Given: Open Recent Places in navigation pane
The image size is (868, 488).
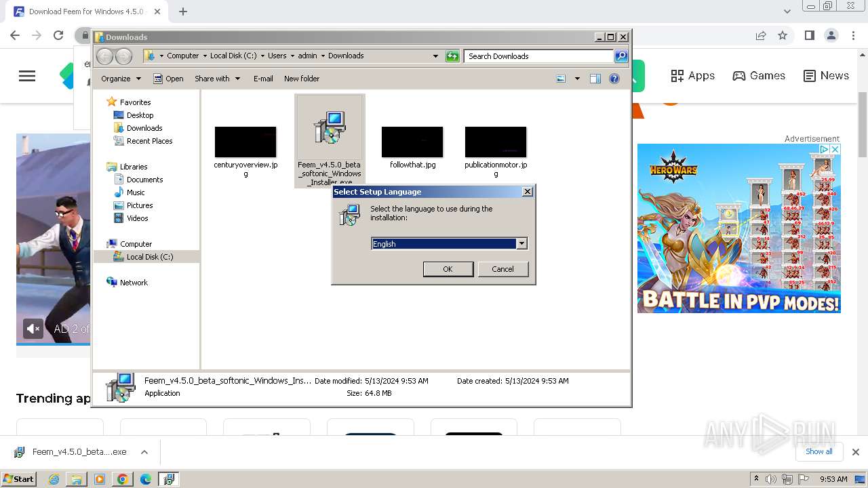Looking at the screenshot, I should click(149, 141).
